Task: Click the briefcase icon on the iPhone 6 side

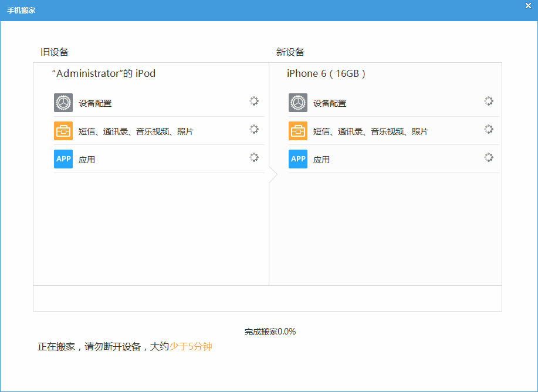Action: [297, 130]
